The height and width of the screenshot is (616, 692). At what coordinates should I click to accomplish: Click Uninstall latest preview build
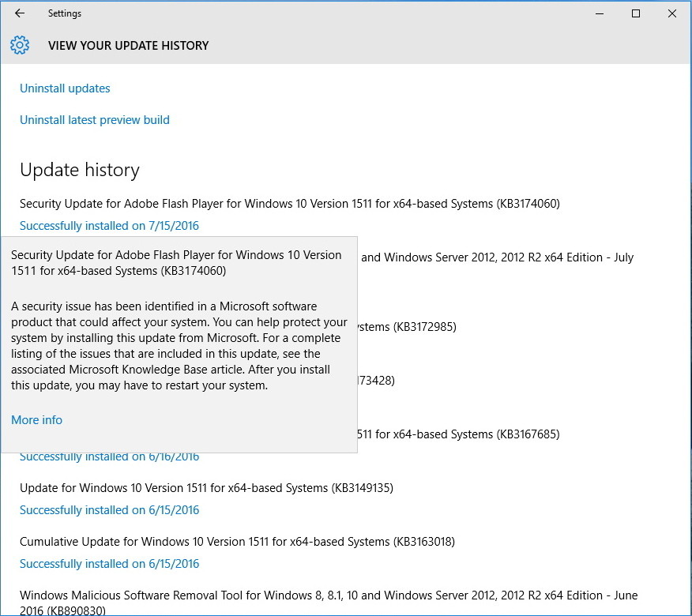[95, 120]
